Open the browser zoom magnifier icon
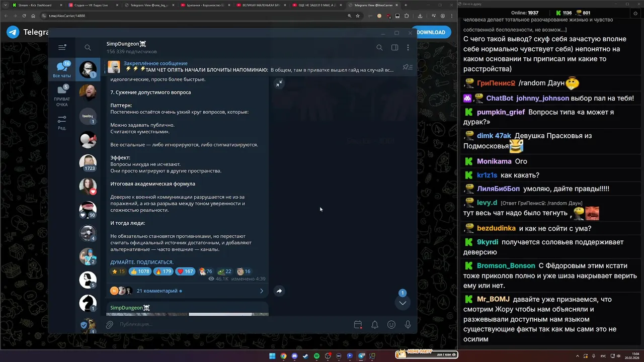The image size is (644, 362). click(x=349, y=16)
